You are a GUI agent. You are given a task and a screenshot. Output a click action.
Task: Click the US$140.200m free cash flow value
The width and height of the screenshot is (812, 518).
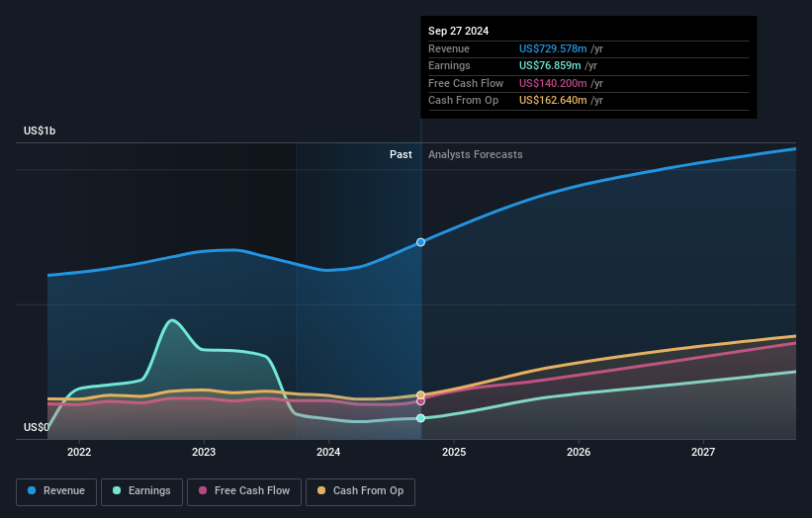553,83
